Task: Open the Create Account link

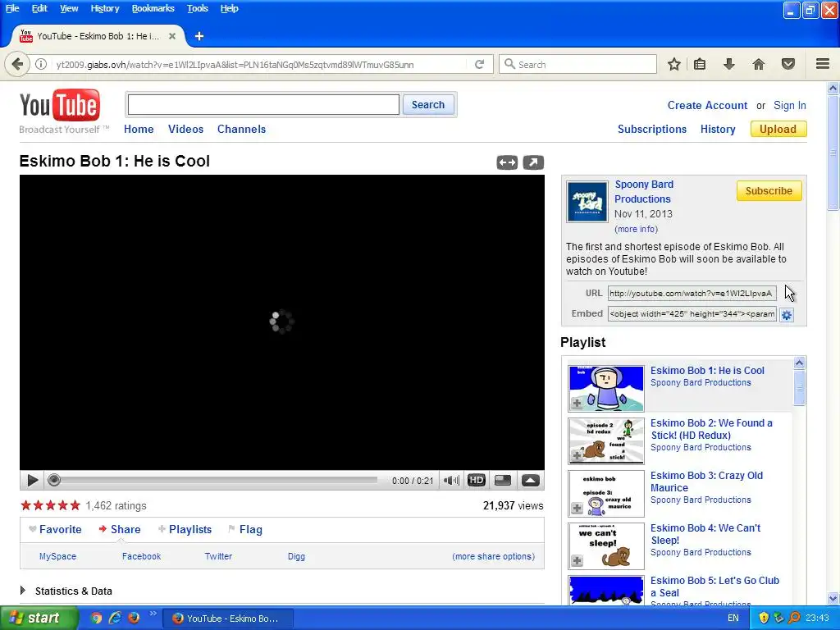Action: [707, 106]
